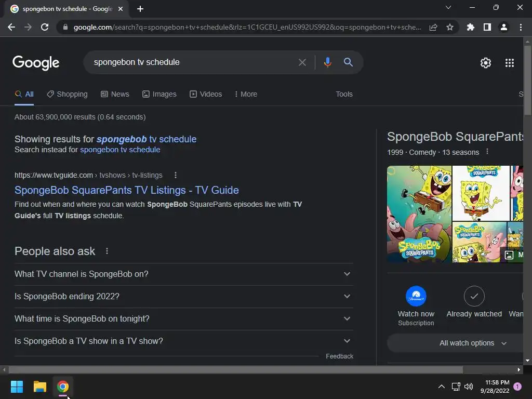Open the volume speaker tray icon
This screenshot has height=399, width=532.
point(469,387)
